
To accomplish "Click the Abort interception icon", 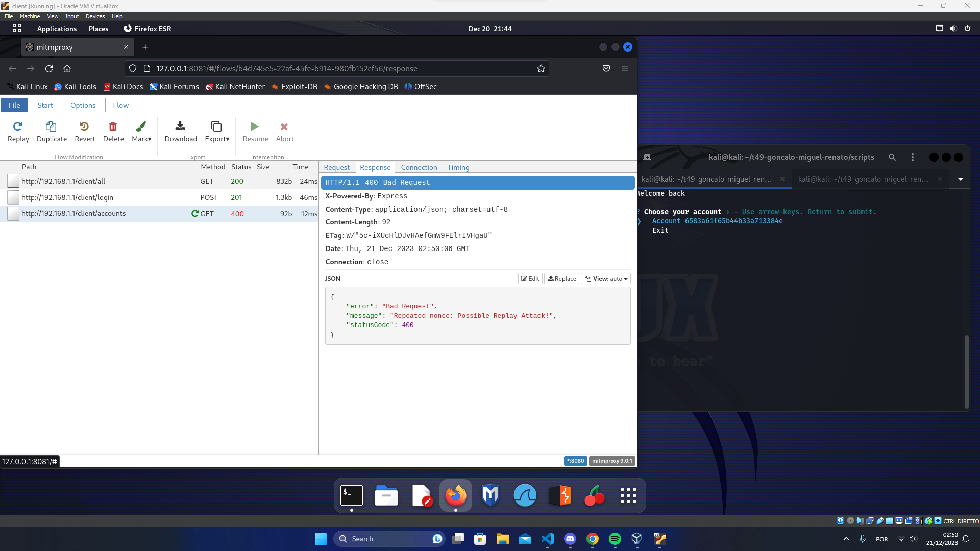I will [284, 127].
